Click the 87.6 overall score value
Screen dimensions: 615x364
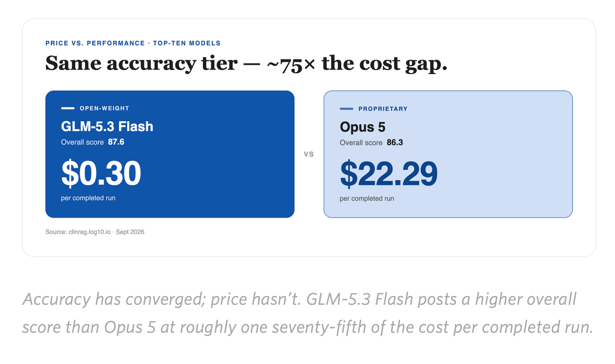tap(116, 142)
